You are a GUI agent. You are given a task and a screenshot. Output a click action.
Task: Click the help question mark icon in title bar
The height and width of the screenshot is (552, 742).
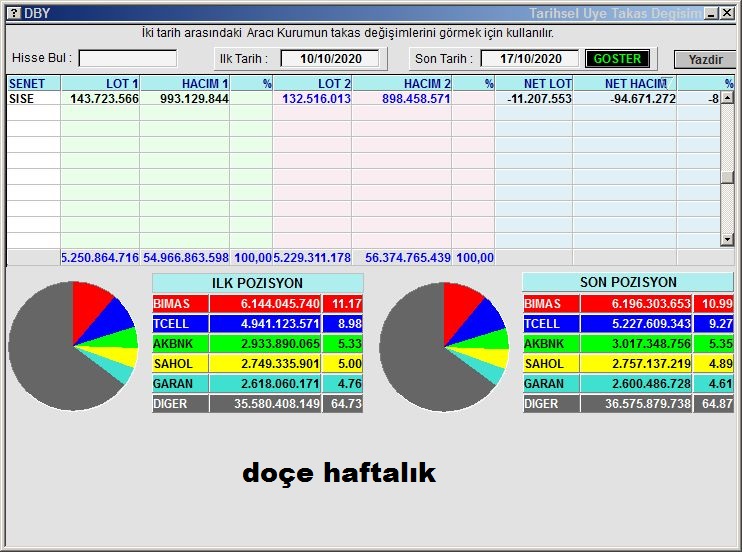coord(15,13)
